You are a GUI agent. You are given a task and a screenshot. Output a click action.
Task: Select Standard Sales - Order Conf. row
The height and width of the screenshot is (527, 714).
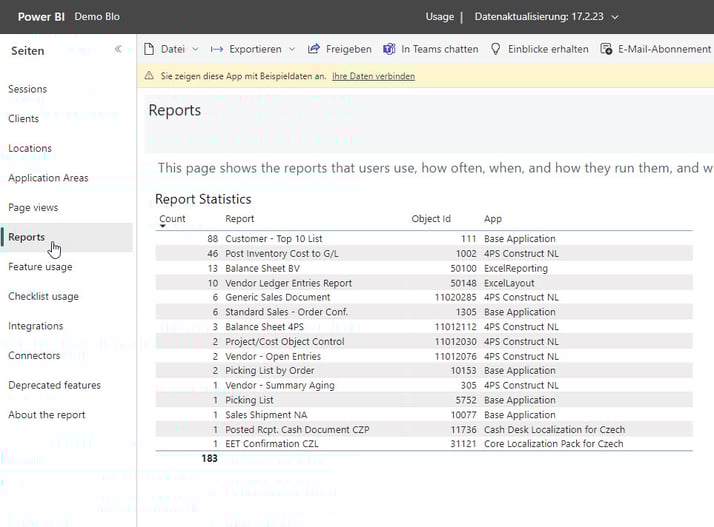424,312
